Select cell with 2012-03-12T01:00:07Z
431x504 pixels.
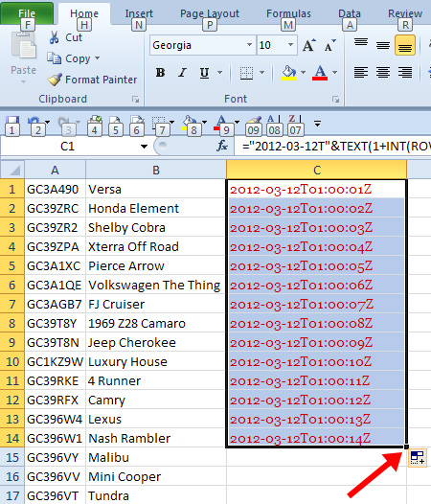click(x=317, y=305)
